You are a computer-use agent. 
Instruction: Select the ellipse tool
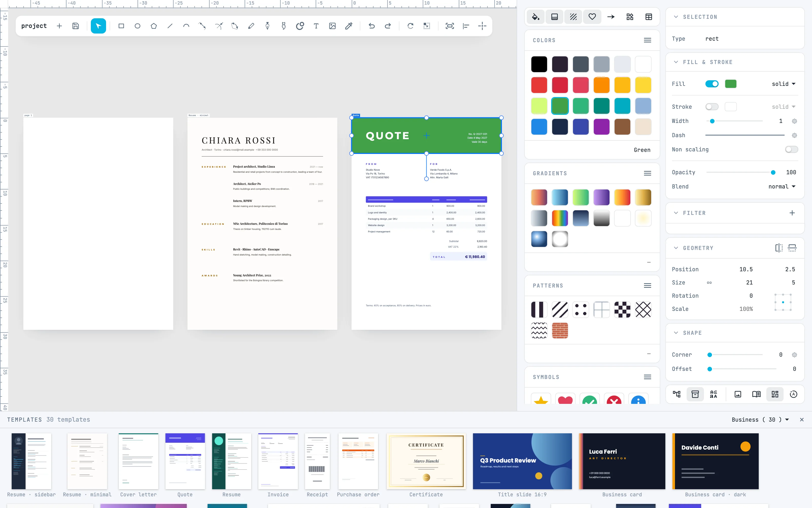137,26
